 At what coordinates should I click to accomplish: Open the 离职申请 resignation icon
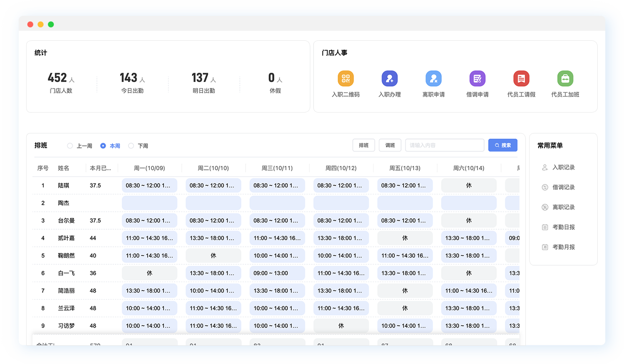coord(433,79)
